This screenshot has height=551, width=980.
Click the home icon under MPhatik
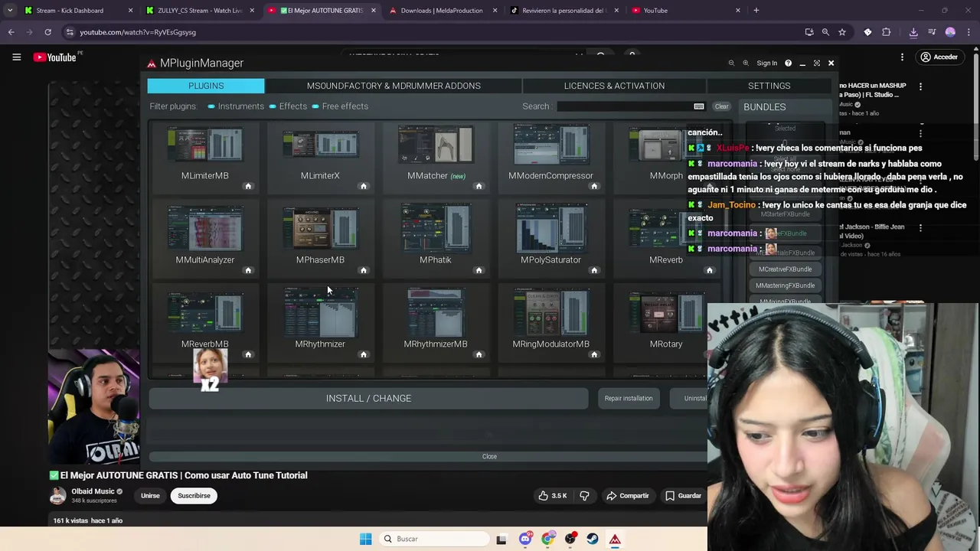pos(479,270)
